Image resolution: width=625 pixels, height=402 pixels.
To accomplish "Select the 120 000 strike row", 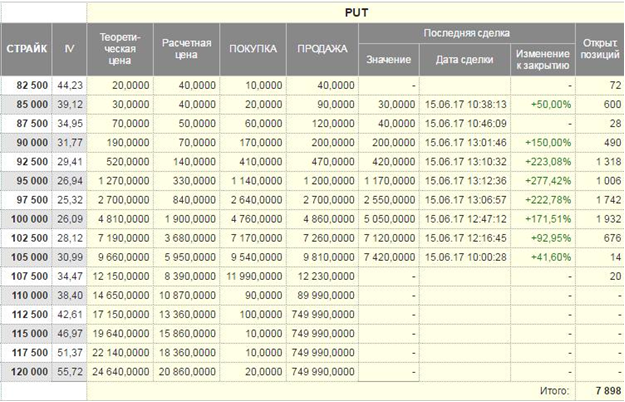I will click(x=26, y=370).
